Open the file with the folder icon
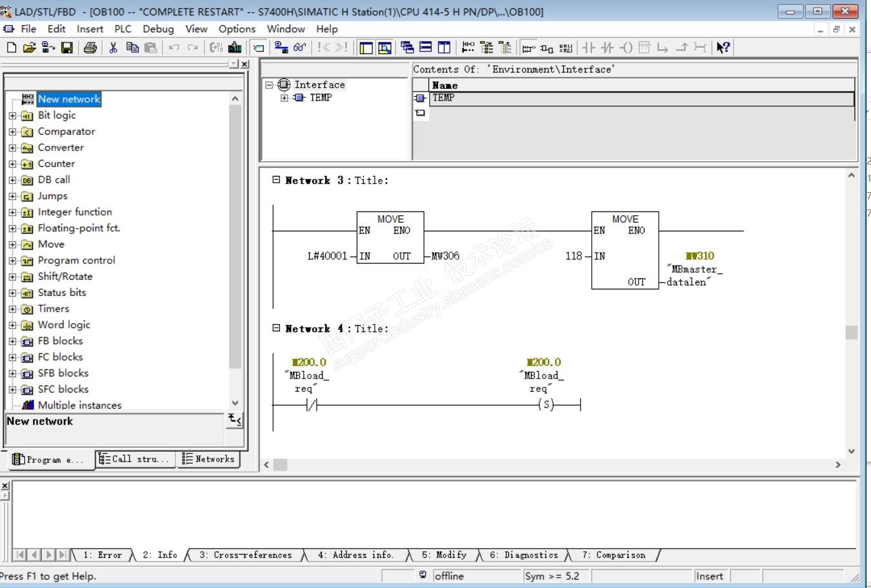The image size is (871, 588). (x=29, y=48)
